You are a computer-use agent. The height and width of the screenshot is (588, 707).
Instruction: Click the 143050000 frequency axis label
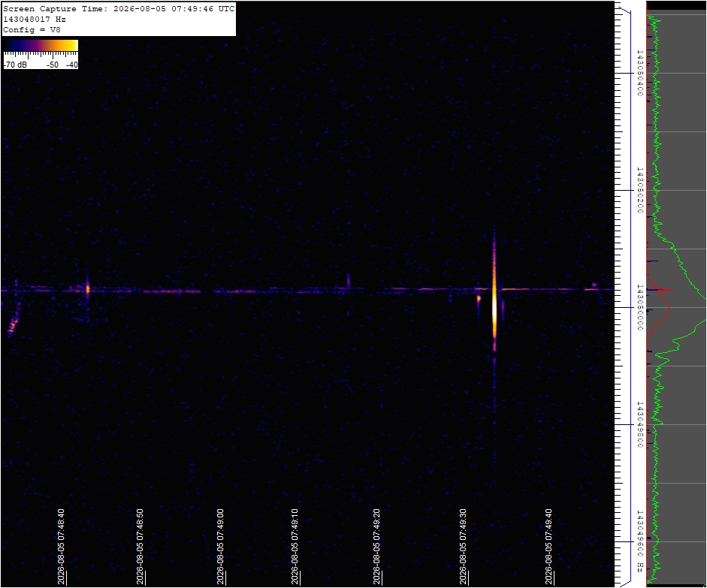pyautogui.click(x=639, y=307)
